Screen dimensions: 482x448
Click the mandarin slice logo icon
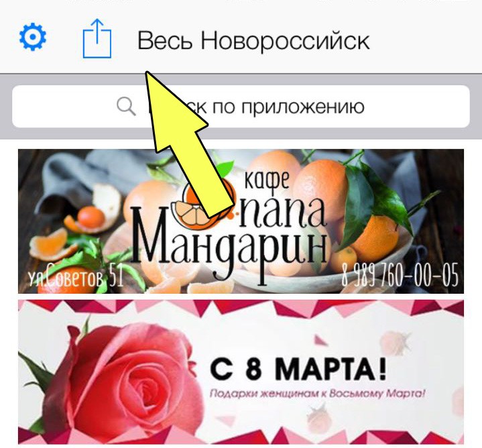(203, 205)
